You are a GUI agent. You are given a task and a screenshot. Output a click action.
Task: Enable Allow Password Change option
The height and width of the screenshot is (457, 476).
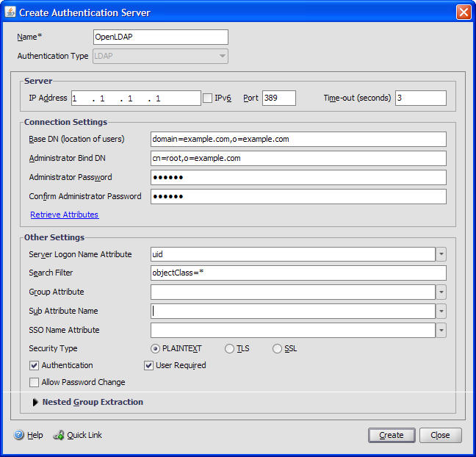click(34, 382)
